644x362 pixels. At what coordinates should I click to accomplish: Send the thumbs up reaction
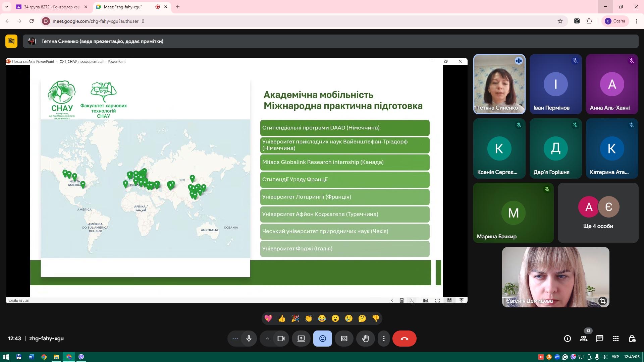282,318
